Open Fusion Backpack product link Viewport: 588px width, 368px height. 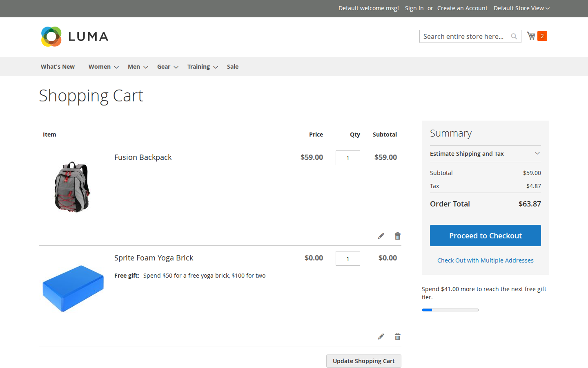coord(143,157)
